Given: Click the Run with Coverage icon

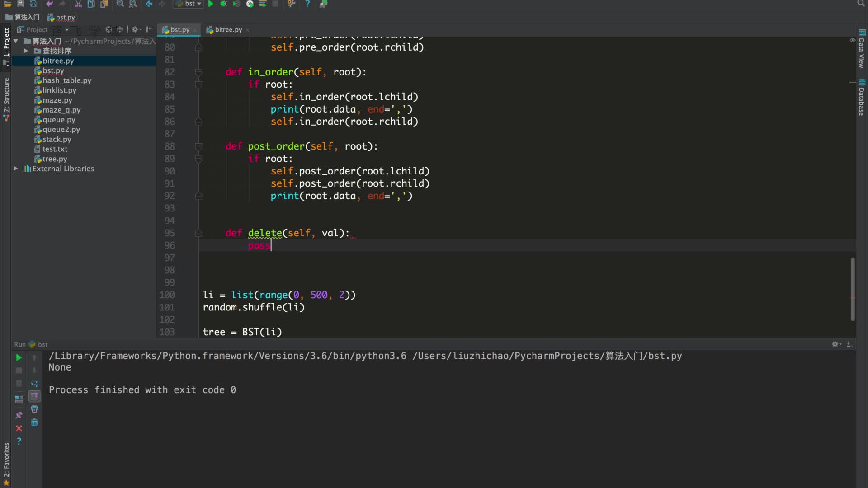Looking at the screenshot, I should point(236,4).
